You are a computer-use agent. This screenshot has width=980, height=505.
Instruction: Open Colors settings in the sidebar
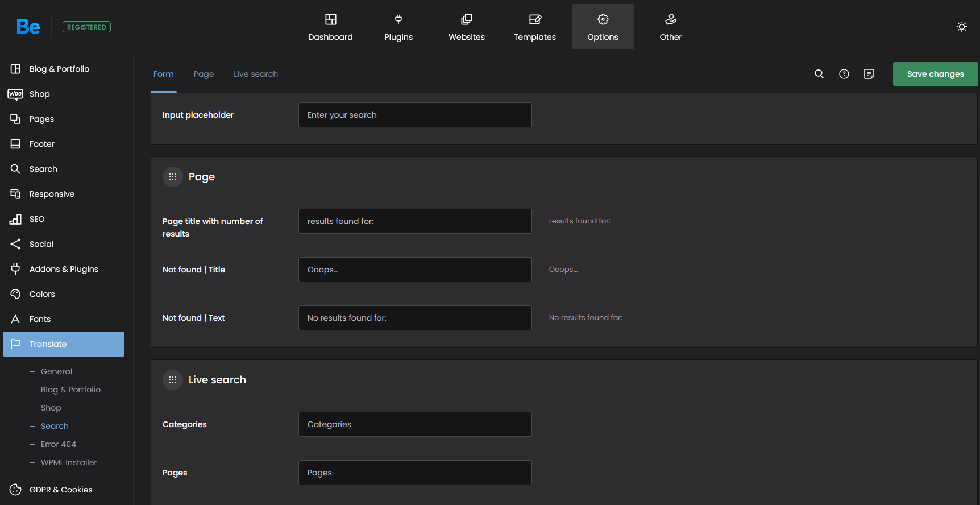(64, 294)
